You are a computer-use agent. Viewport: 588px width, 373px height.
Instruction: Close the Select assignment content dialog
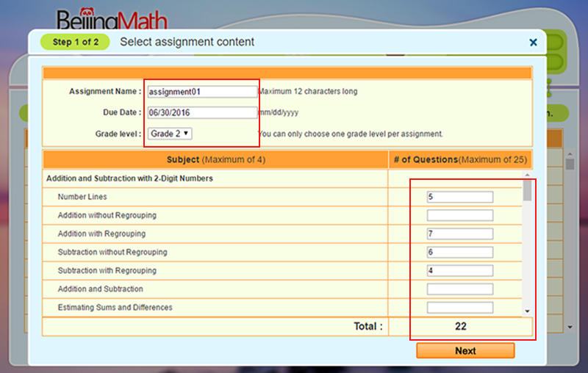[533, 43]
